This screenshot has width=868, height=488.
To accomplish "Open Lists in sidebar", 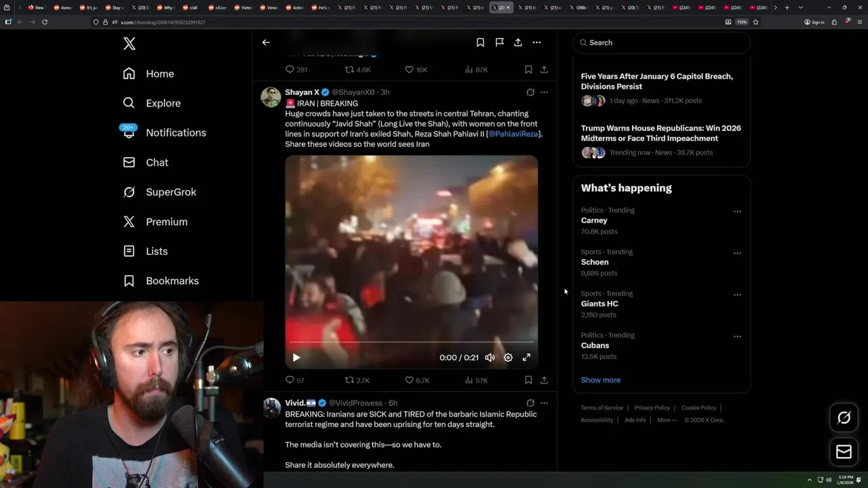I will point(145,251).
